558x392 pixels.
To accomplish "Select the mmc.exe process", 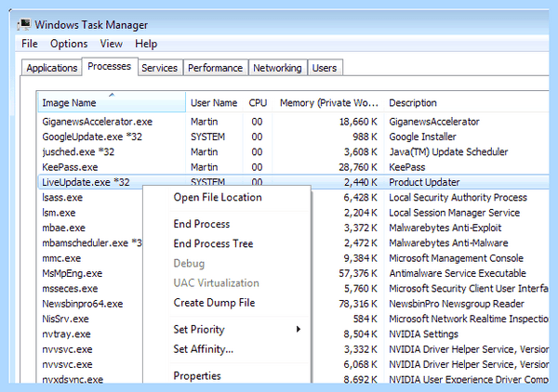I will [x=61, y=258].
